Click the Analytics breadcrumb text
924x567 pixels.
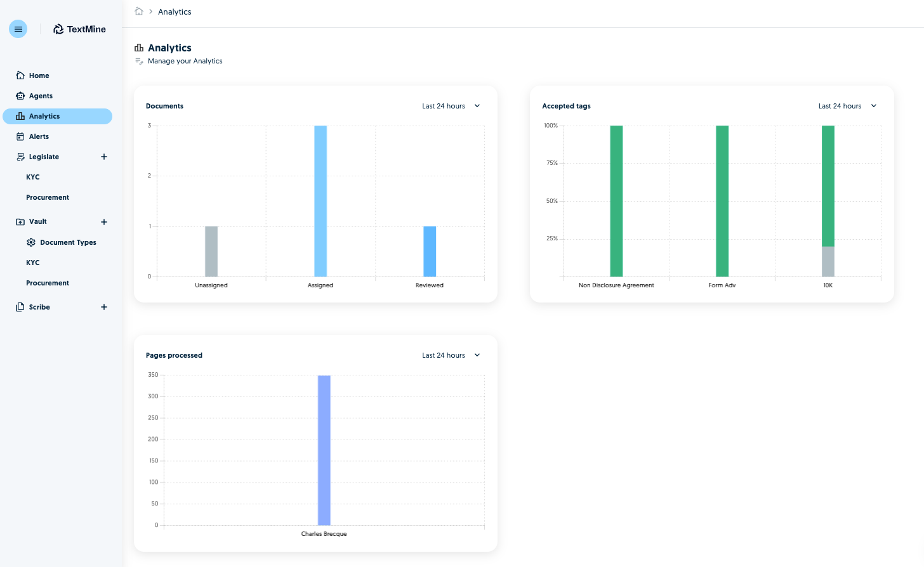coord(175,11)
